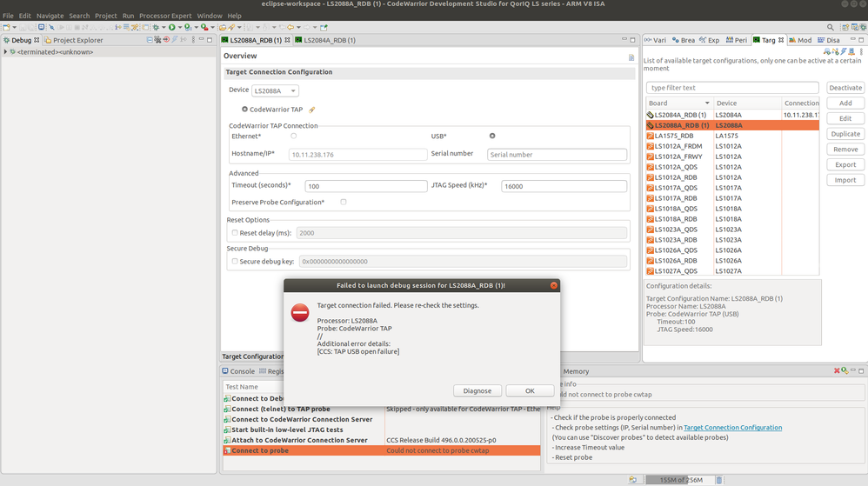Click the green Run toolbar icon
The height and width of the screenshot is (486, 868).
tap(172, 27)
